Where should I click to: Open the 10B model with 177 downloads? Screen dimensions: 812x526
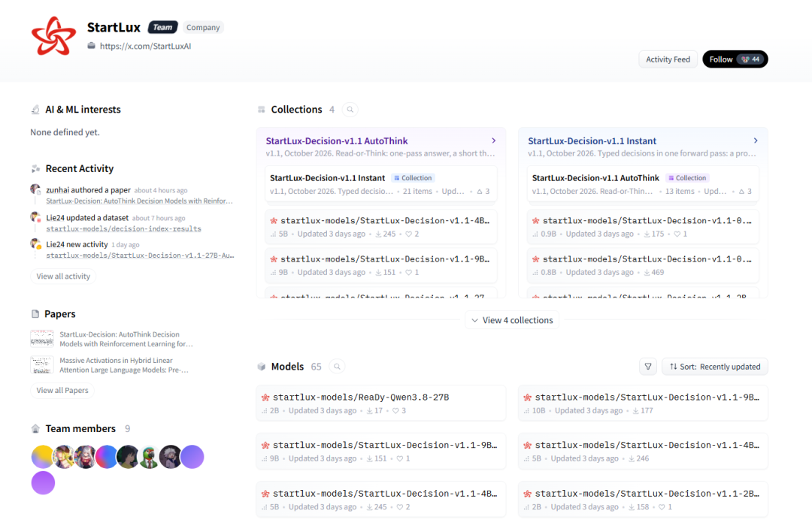[x=643, y=404]
